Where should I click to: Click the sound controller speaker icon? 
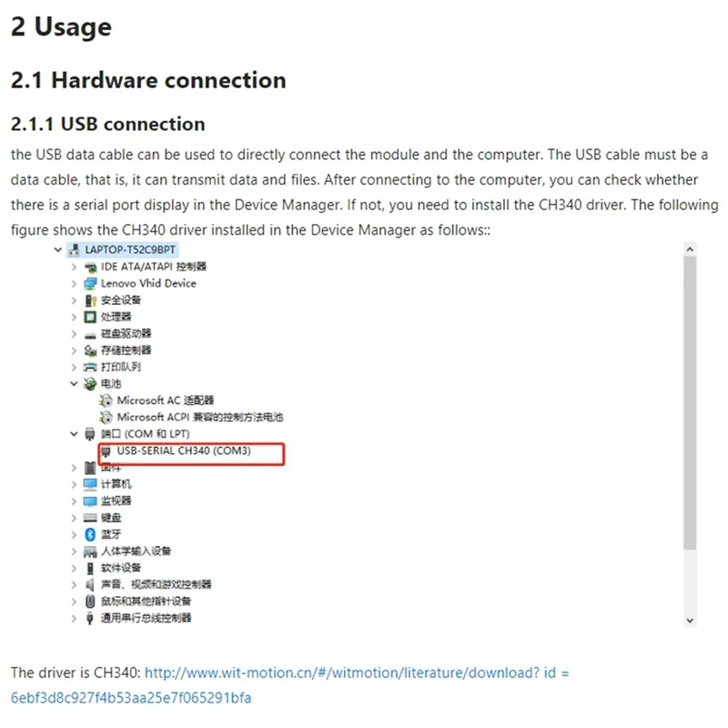coord(90,584)
